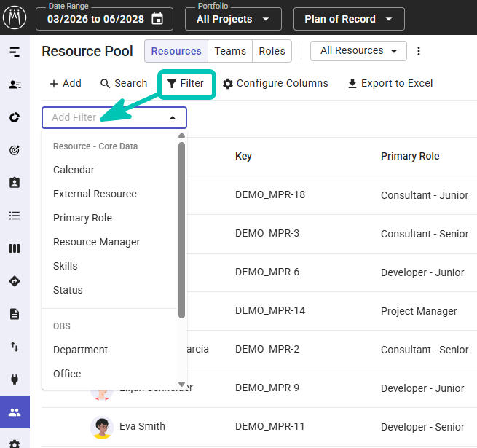Open the All Resources dropdown
This screenshot has height=448, width=477.
[x=358, y=51]
